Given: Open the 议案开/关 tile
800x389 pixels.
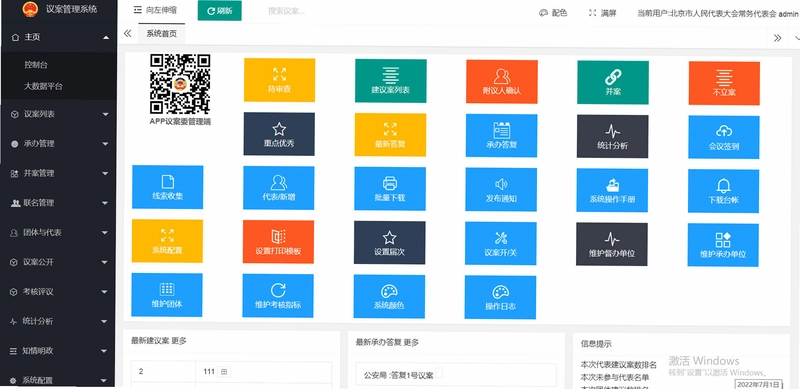Looking at the screenshot, I should [x=501, y=244].
